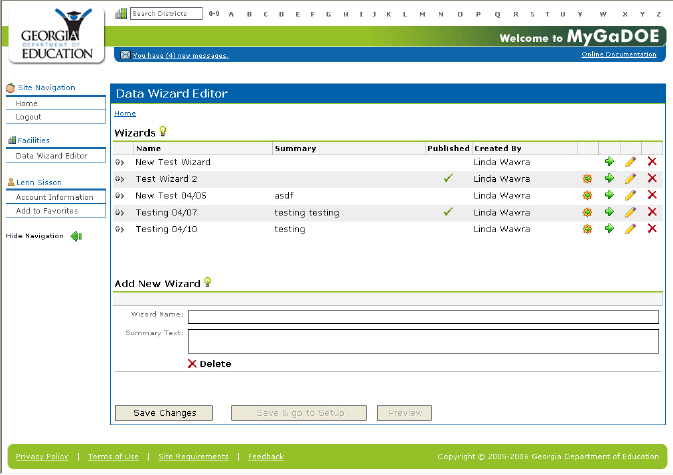Click row handle icon for Testing 04/10
Viewport: 673px width, 475px height.
pyautogui.click(x=119, y=230)
